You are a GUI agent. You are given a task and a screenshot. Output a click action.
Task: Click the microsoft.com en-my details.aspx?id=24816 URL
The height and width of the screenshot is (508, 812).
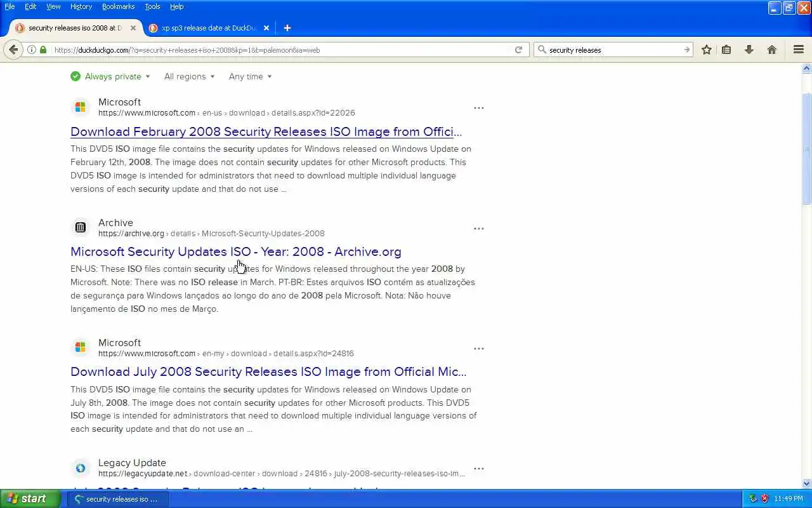click(226, 354)
